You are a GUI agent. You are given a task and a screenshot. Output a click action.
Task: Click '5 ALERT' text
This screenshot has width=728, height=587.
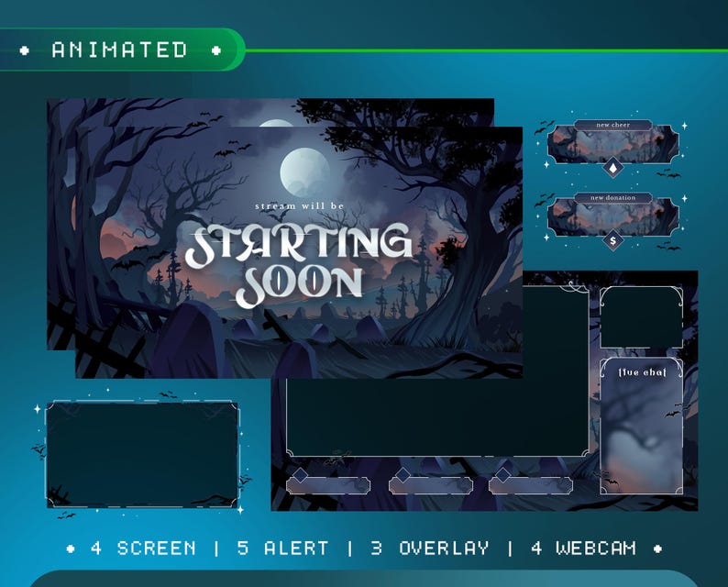(x=283, y=548)
